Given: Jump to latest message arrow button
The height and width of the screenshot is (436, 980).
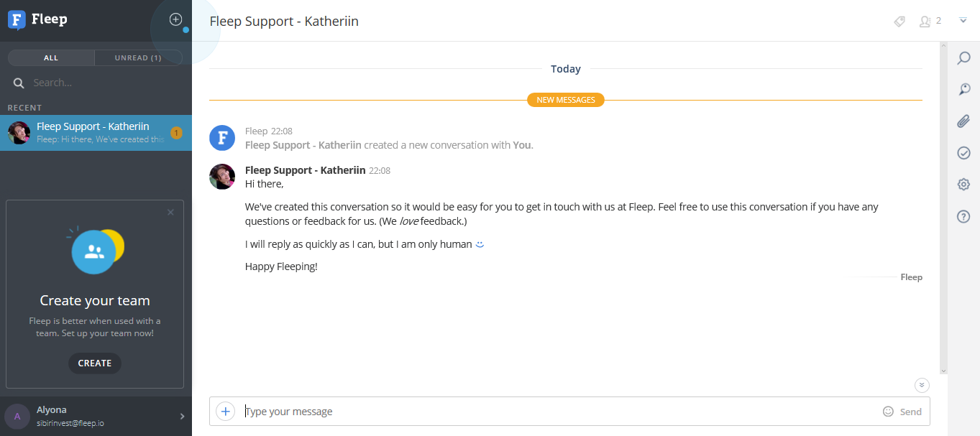Looking at the screenshot, I should (x=922, y=386).
